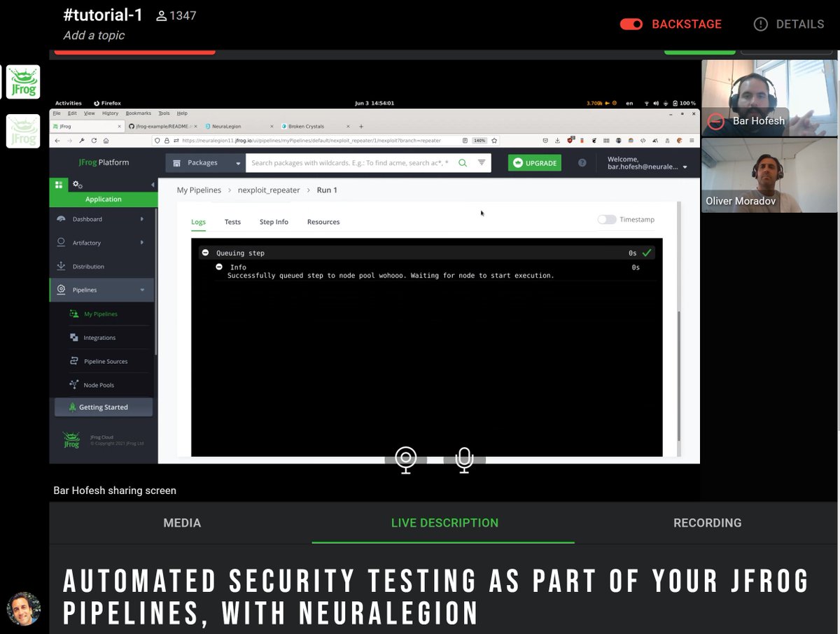Click Firefox downloads icon

[x=557, y=140]
